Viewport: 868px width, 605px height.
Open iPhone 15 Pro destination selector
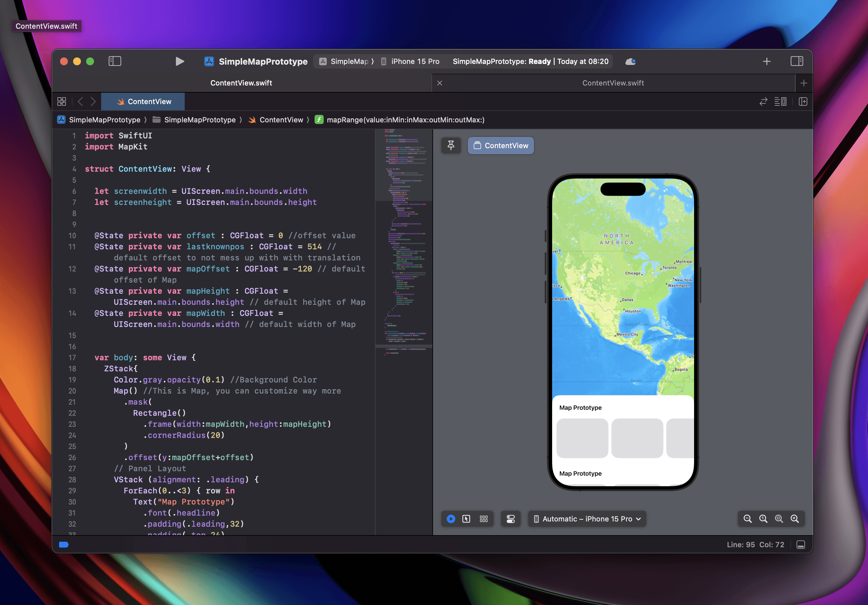pos(411,61)
